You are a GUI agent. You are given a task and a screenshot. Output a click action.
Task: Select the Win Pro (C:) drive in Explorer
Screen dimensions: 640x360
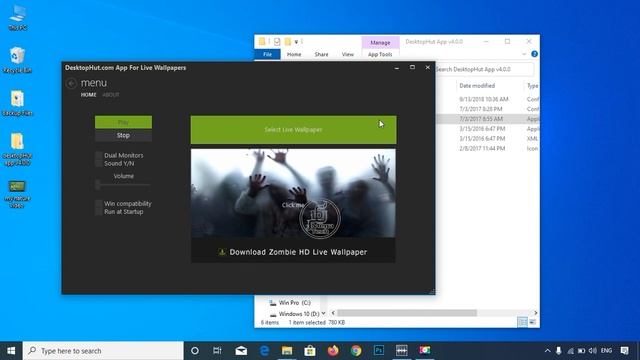[x=290, y=303]
